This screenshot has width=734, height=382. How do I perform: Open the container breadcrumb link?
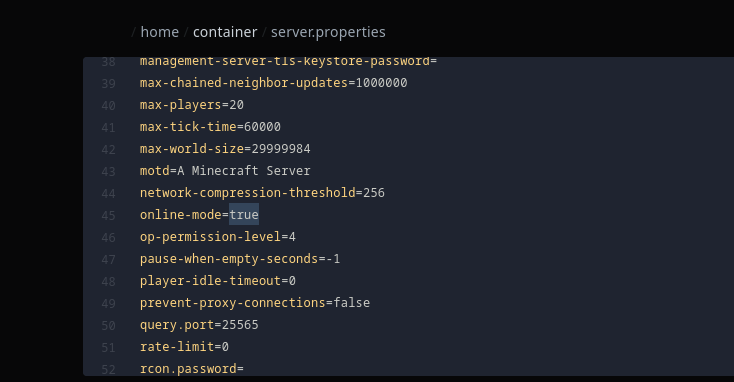225,32
